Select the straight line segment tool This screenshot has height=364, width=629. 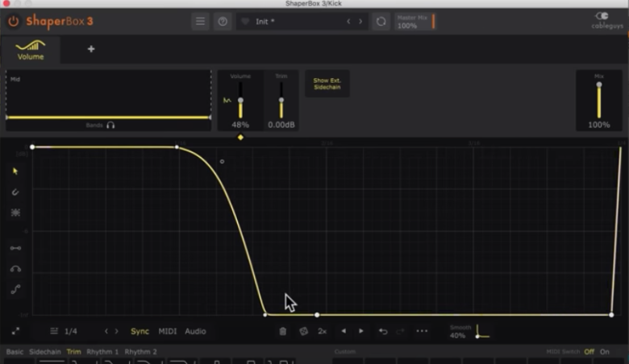(15, 248)
